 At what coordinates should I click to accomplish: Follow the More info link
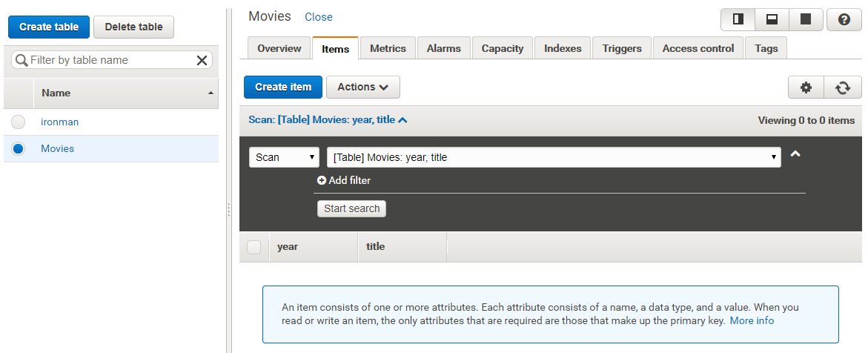point(752,320)
